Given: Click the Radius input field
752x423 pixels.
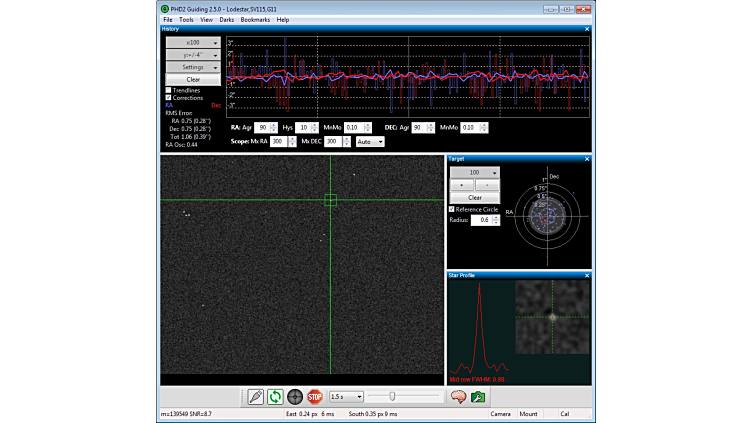Looking at the screenshot, I should click(x=482, y=220).
